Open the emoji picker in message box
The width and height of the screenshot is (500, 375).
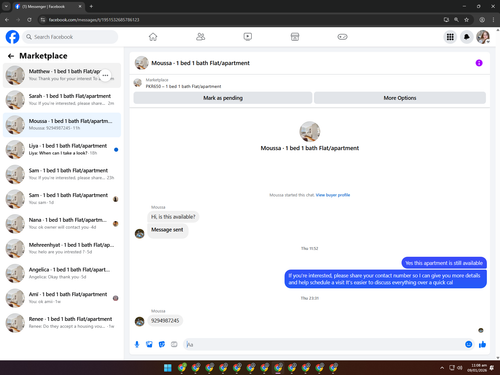pos(469,344)
